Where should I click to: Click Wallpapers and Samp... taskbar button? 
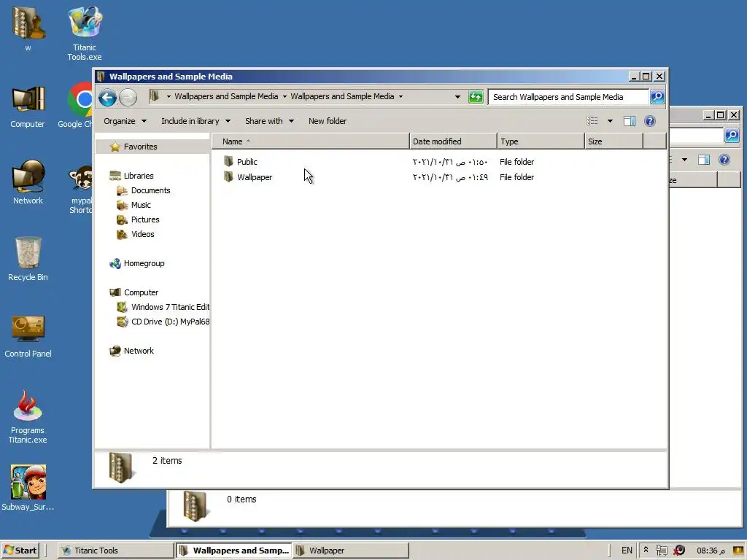point(233,551)
